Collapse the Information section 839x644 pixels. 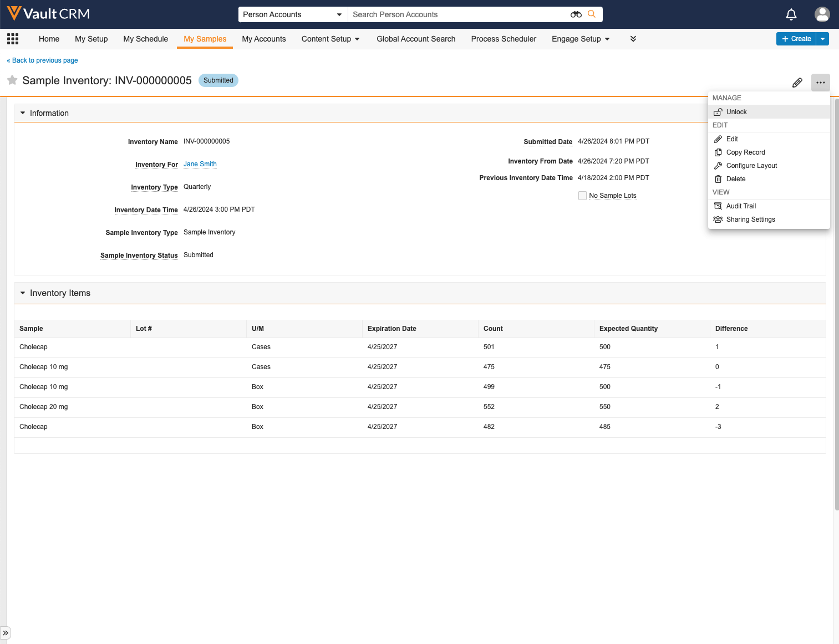coord(23,113)
